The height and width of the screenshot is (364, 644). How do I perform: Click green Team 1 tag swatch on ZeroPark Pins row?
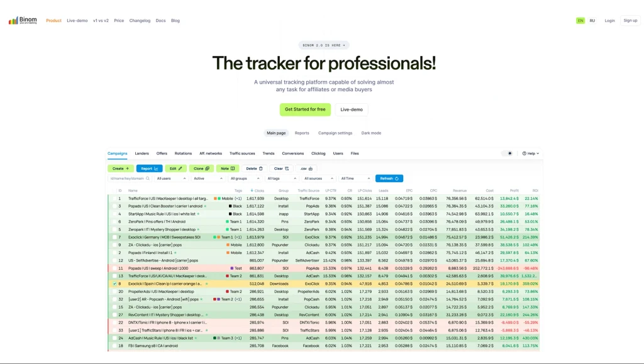click(x=227, y=221)
